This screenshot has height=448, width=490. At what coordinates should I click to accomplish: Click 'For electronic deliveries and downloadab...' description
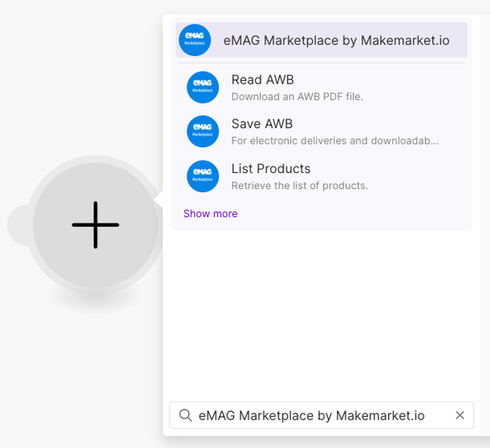tap(335, 141)
